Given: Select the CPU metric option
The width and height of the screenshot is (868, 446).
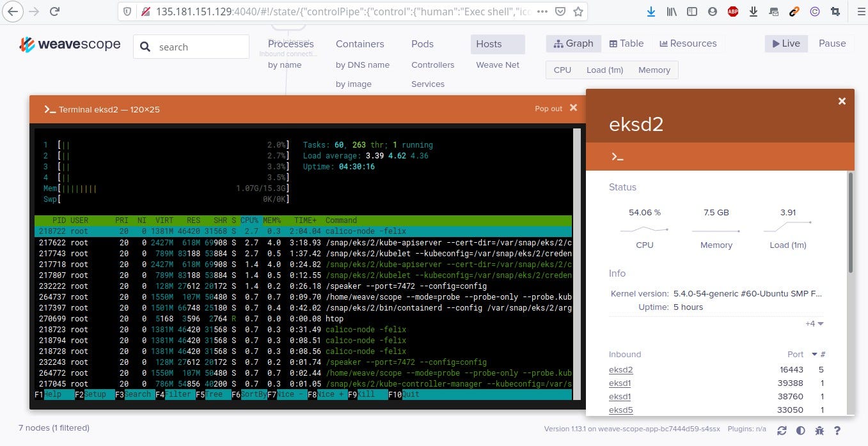Looking at the screenshot, I should [562, 70].
